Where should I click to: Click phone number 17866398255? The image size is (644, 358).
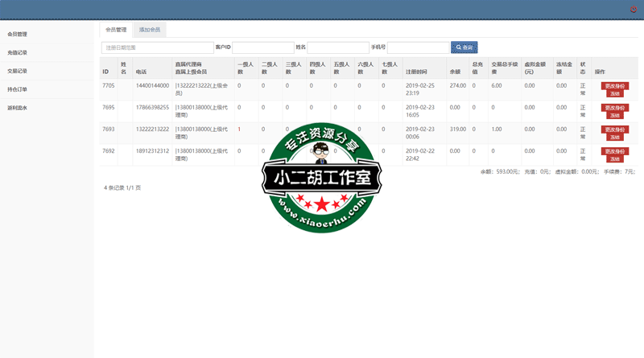click(x=152, y=107)
